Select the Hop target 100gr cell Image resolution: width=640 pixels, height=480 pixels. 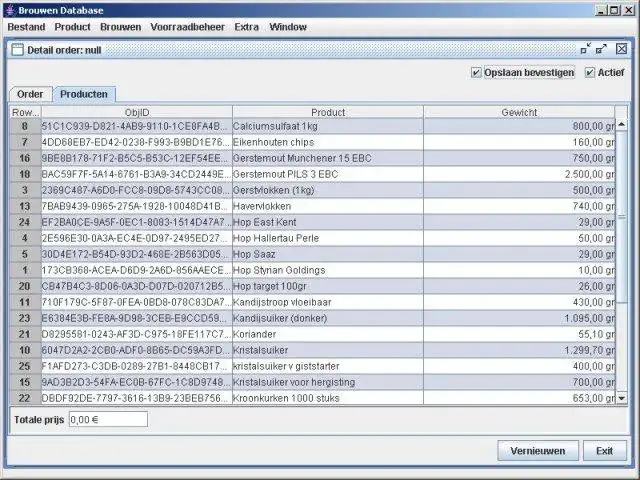(328, 286)
